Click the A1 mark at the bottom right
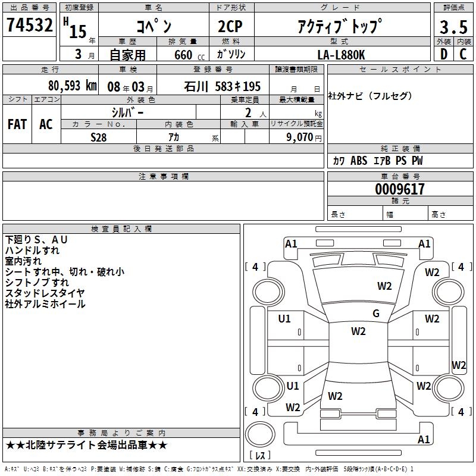Screen dimensions: 476x476 click(x=424, y=440)
